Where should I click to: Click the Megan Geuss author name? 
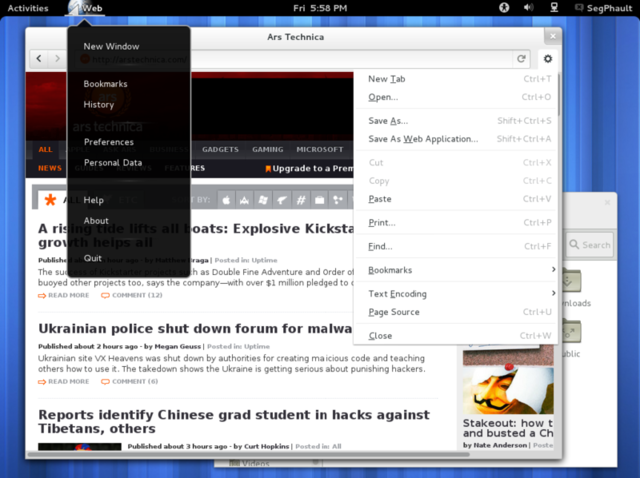[x=178, y=347]
